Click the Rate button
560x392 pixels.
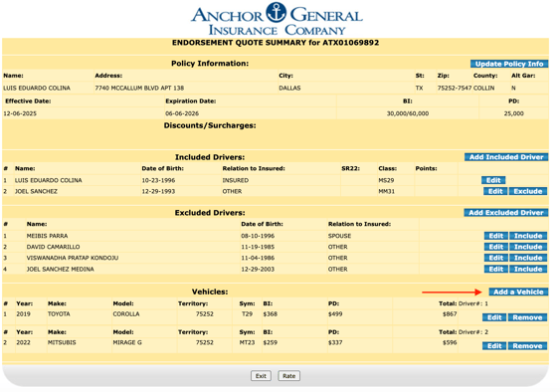288,376
